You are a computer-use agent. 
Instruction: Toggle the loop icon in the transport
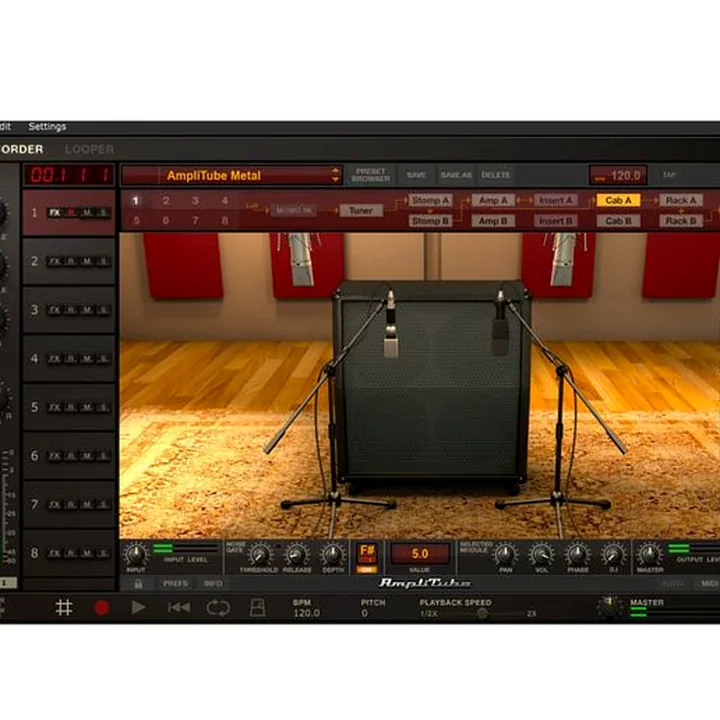pyautogui.click(x=218, y=608)
